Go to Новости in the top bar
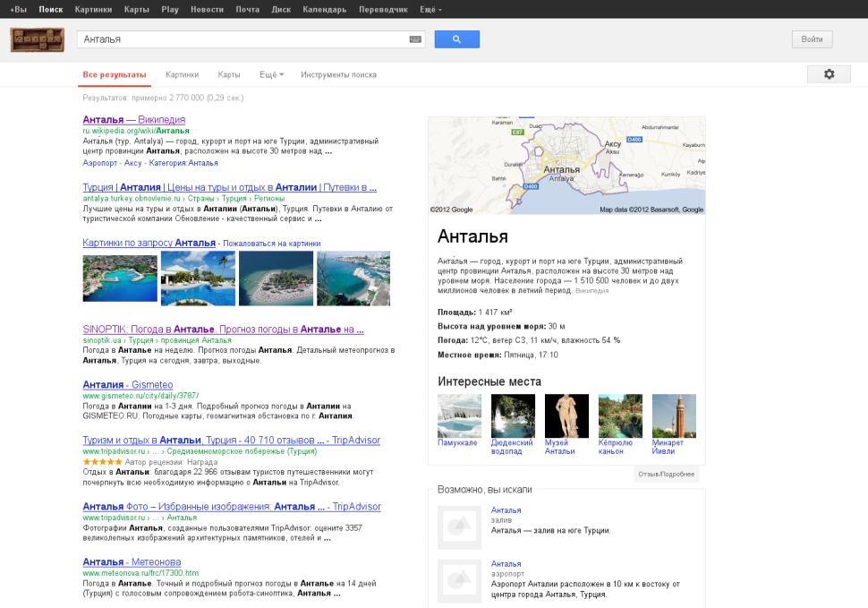This screenshot has width=868, height=608. 207,10
